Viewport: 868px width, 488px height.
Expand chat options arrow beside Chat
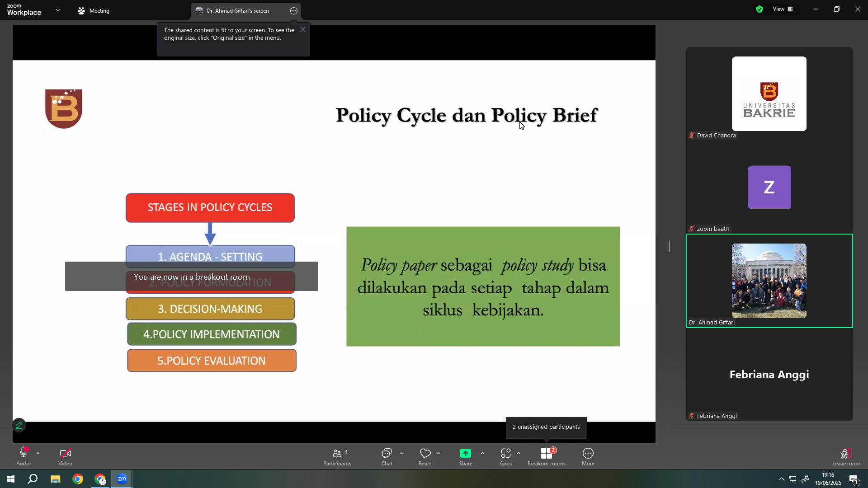[x=402, y=453]
